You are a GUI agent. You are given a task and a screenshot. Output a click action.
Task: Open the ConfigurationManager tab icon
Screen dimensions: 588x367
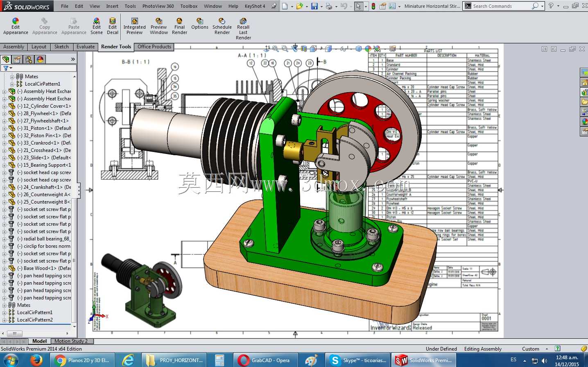click(x=29, y=59)
